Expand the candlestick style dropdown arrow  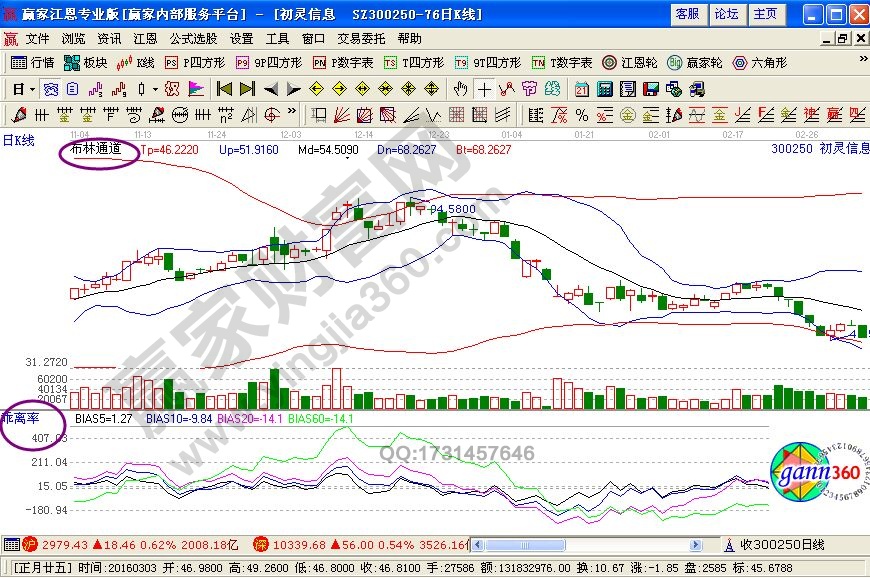156,88
